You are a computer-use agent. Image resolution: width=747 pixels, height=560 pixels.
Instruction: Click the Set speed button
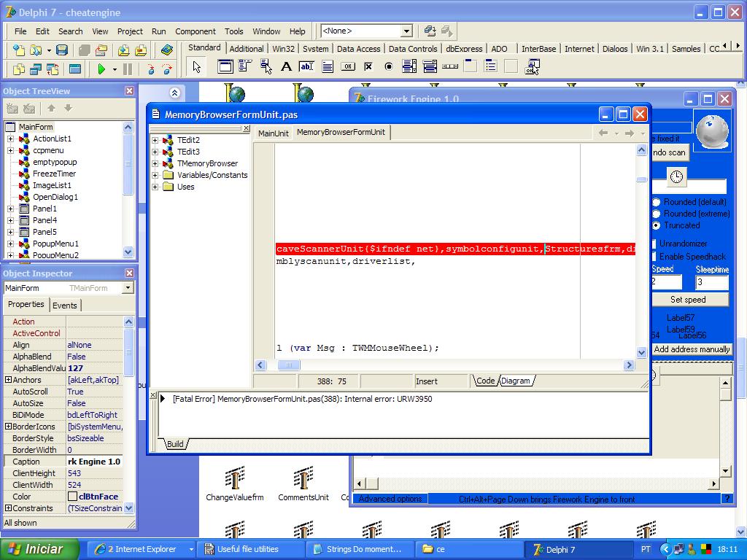coord(688,300)
